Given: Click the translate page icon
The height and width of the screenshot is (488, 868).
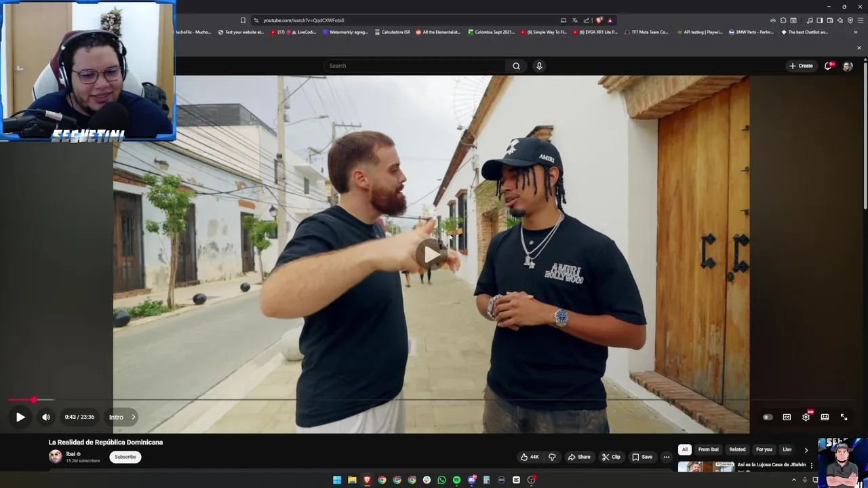Looking at the screenshot, I should coord(575,20).
